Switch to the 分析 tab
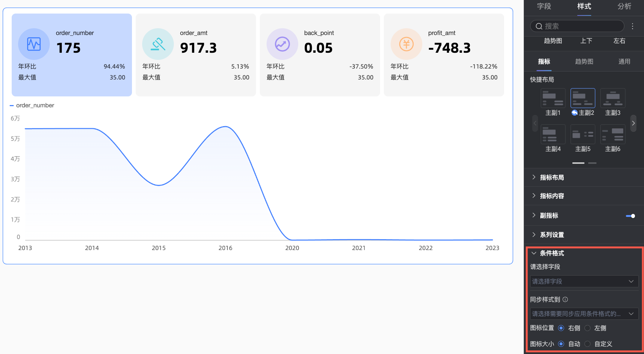This screenshot has width=644, height=354. 624,6
